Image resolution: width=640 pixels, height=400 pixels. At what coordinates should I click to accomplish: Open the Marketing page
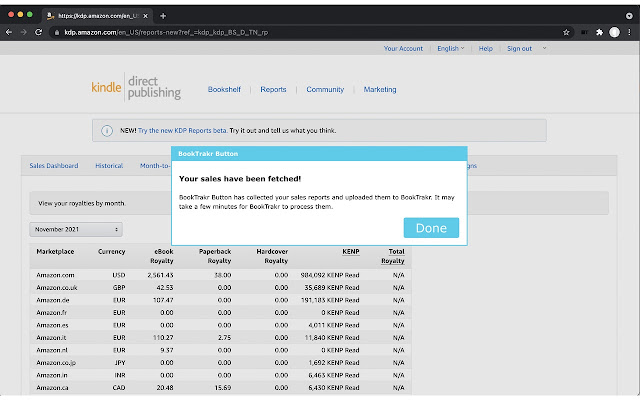380,89
